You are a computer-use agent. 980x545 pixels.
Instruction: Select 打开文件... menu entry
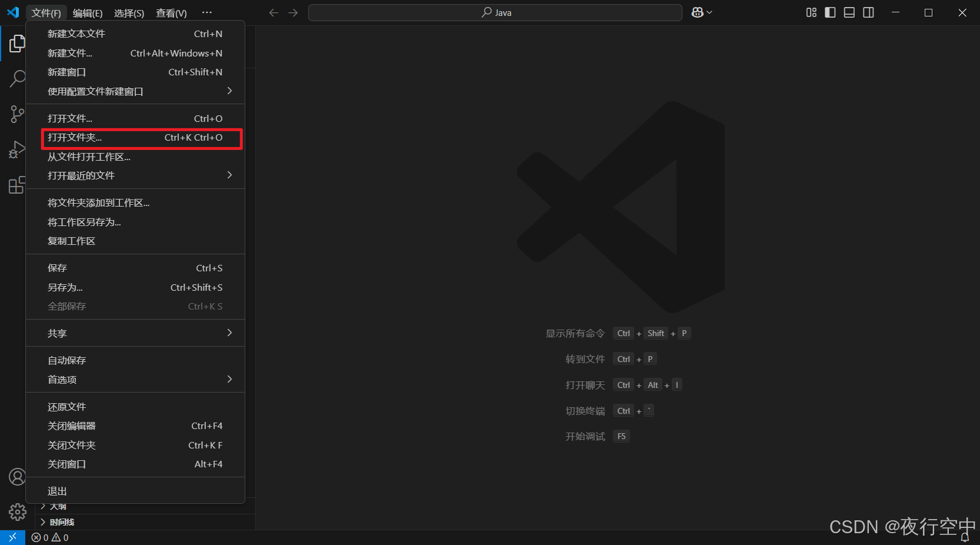[x=135, y=119]
